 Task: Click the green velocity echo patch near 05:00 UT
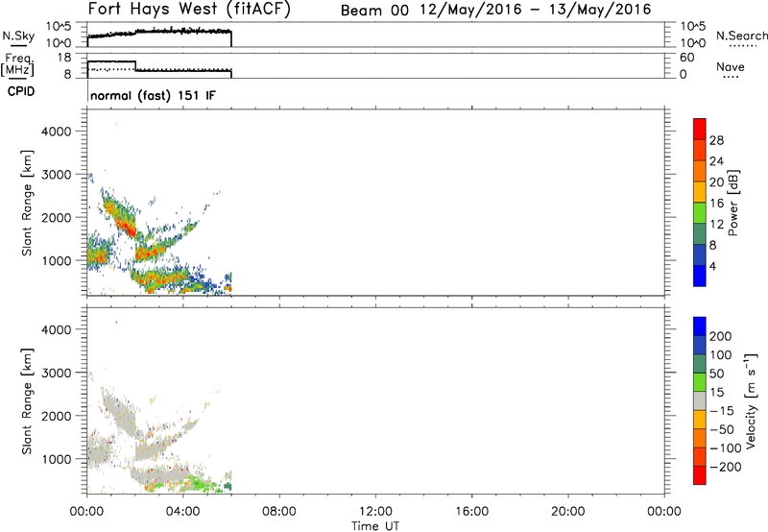(200, 484)
